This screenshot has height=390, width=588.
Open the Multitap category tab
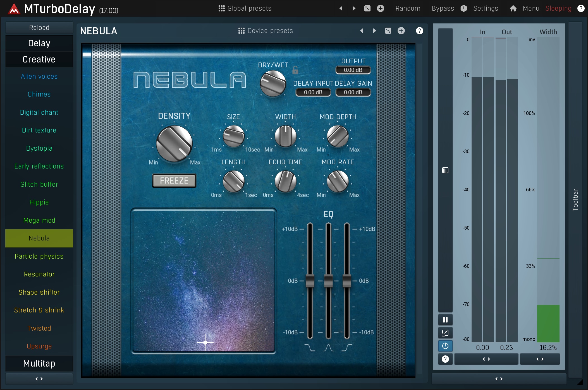tap(39, 363)
